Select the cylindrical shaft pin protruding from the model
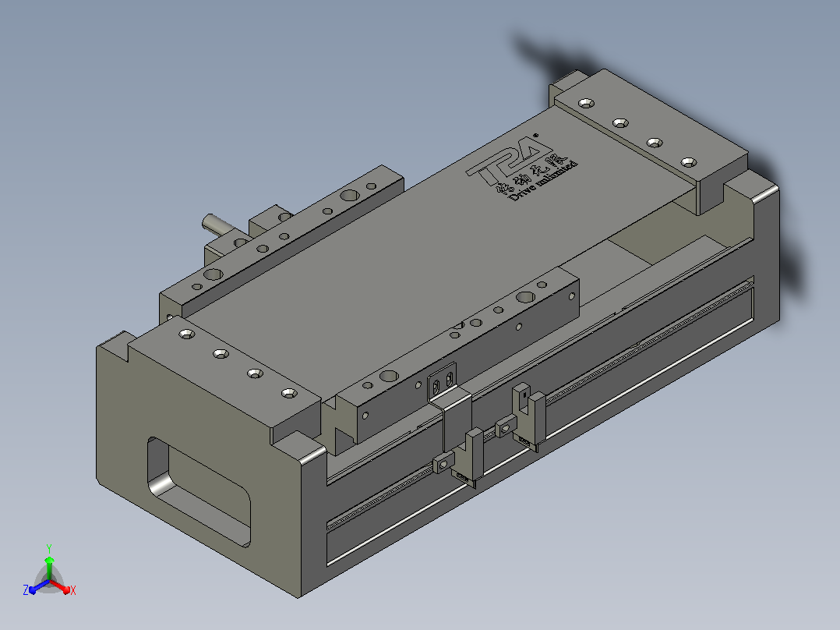The image size is (840, 630). tap(218, 224)
